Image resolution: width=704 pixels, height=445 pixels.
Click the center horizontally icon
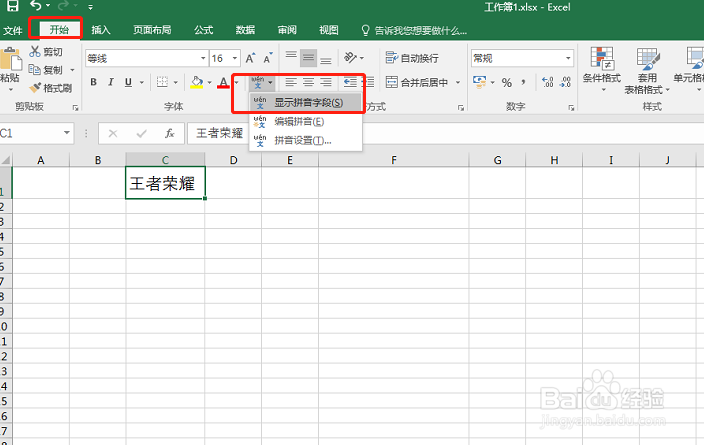pyautogui.click(x=308, y=82)
